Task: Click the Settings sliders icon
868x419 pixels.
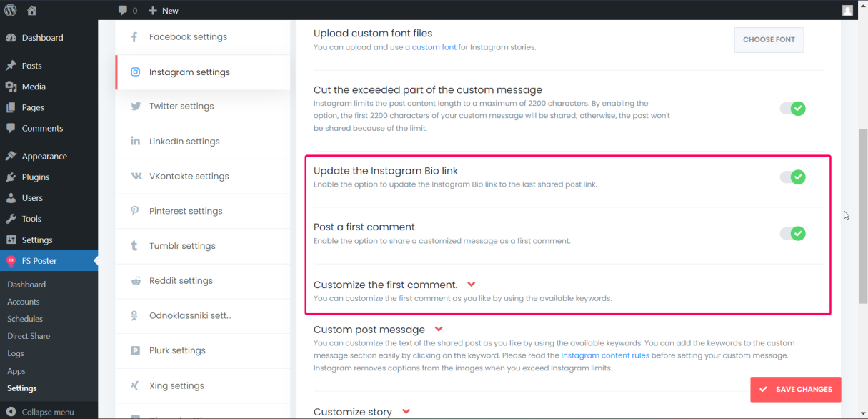Action: pyautogui.click(x=11, y=240)
